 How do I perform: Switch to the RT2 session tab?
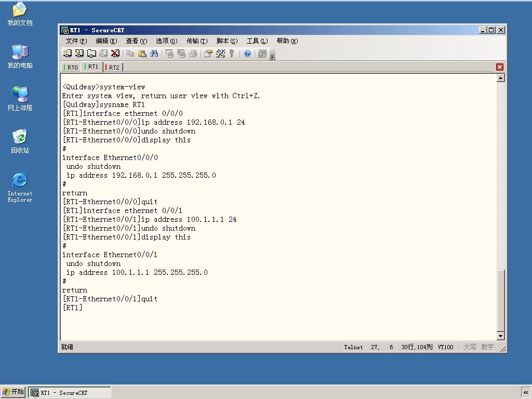pos(113,68)
